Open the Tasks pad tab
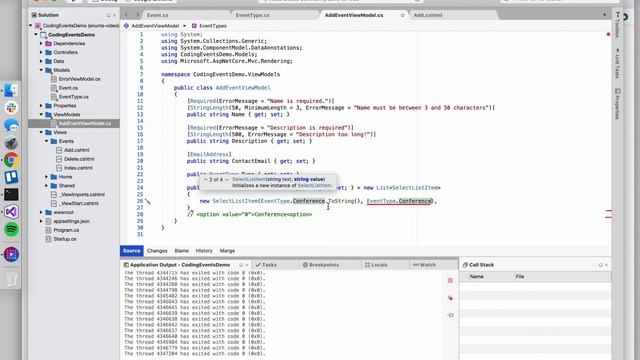 click(x=266, y=265)
